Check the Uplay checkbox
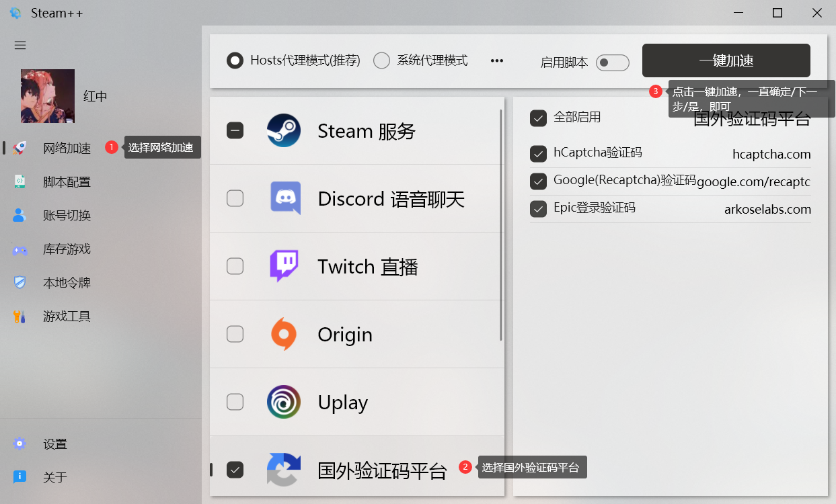836x504 pixels. coord(235,402)
